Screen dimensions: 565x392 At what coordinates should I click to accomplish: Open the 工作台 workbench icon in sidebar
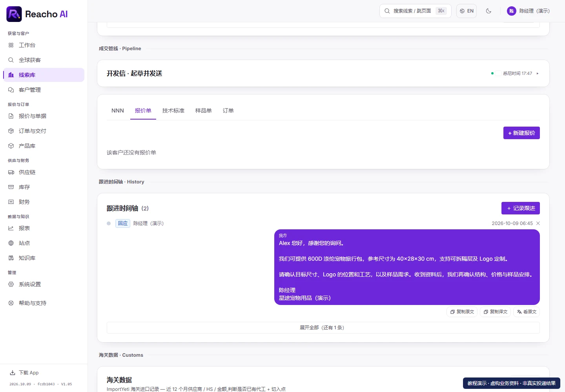pyautogui.click(x=11, y=45)
